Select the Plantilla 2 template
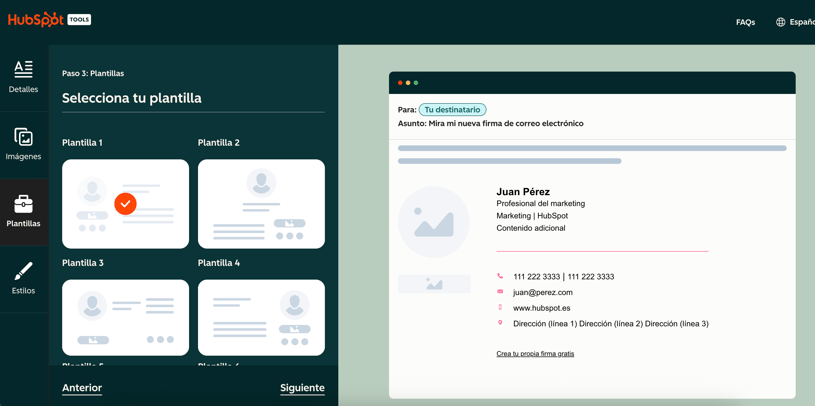Screen dimensions: 815x406 click(261, 204)
